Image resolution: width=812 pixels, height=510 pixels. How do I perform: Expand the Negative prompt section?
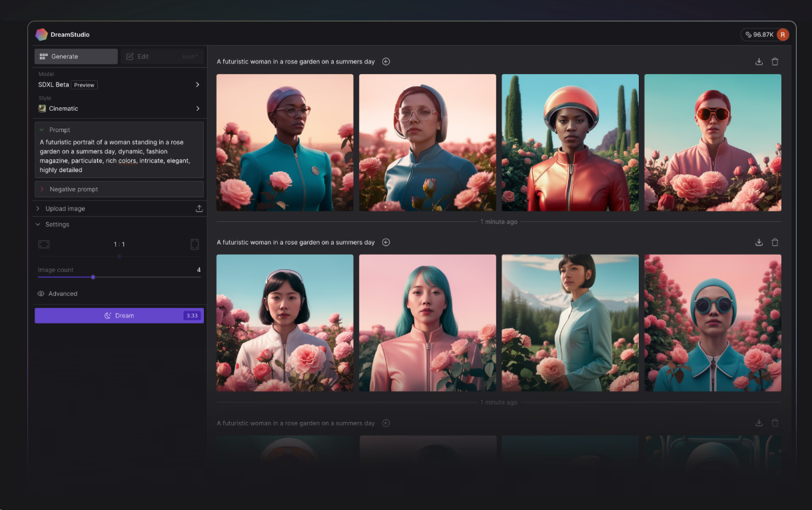tap(119, 189)
